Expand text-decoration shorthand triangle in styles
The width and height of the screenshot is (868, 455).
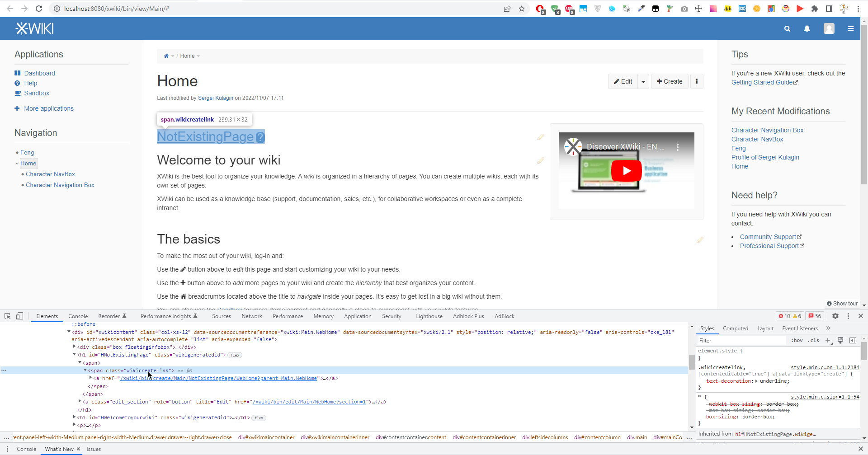click(x=756, y=381)
